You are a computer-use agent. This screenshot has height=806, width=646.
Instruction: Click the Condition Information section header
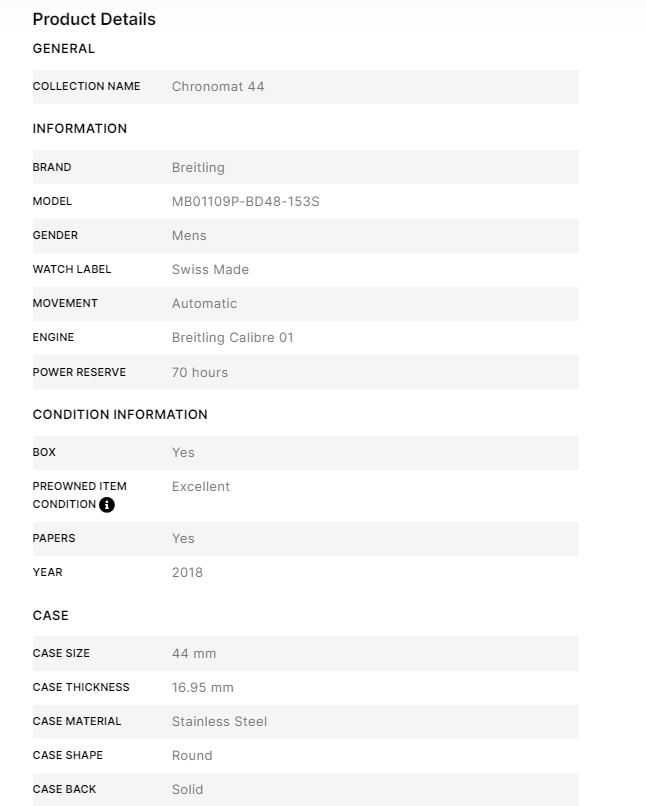click(x=120, y=415)
